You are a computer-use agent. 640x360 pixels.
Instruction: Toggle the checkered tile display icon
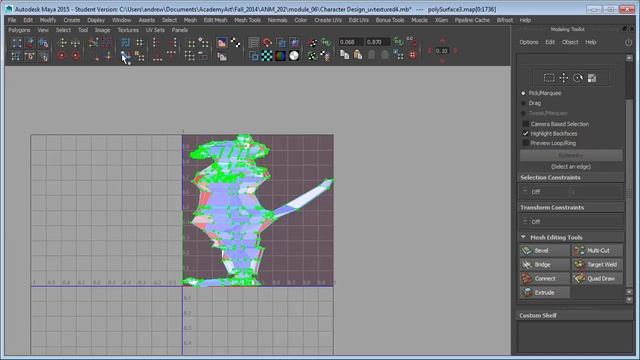click(x=267, y=56)
